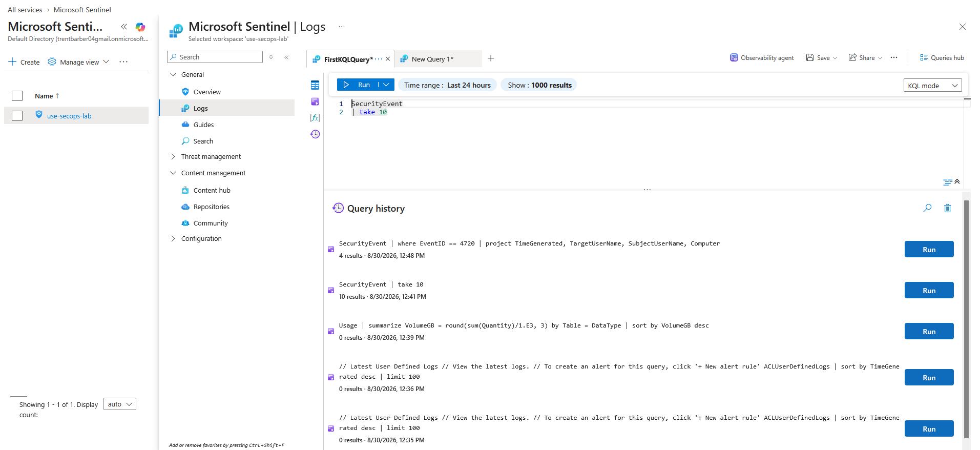Click the Save button
This screenshot has width=980, height=450.
pos(818,57)
